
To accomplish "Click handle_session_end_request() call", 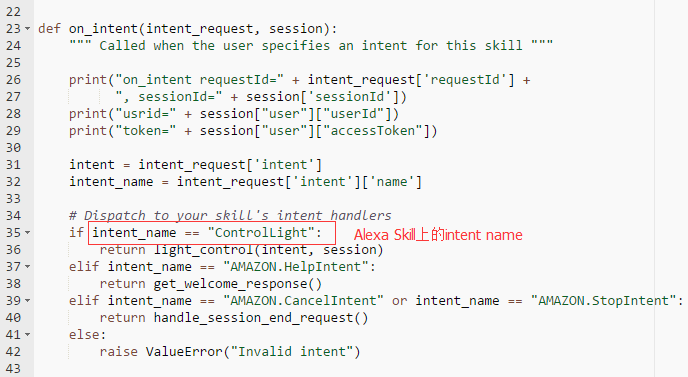I will click(261, 318).
